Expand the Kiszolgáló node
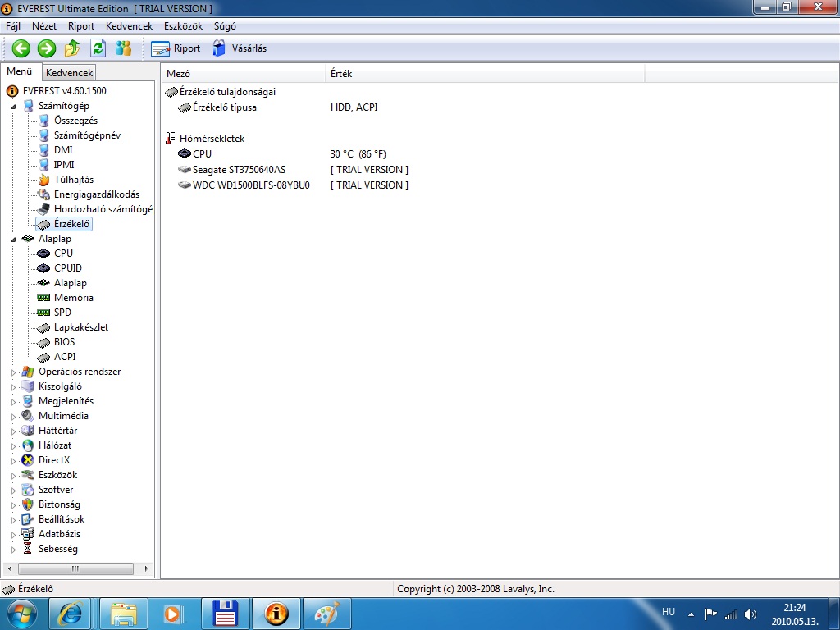Viewport: 840px width, 630px height. tap(13, 387)
